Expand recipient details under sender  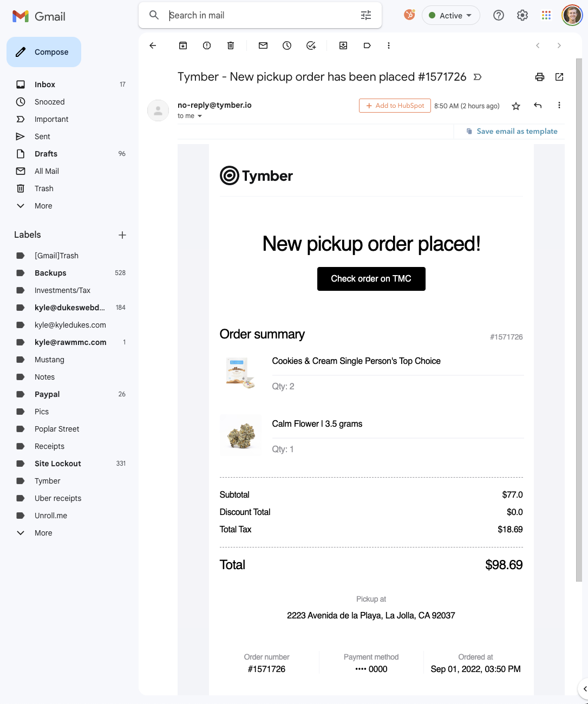click(x=199, y=116)
